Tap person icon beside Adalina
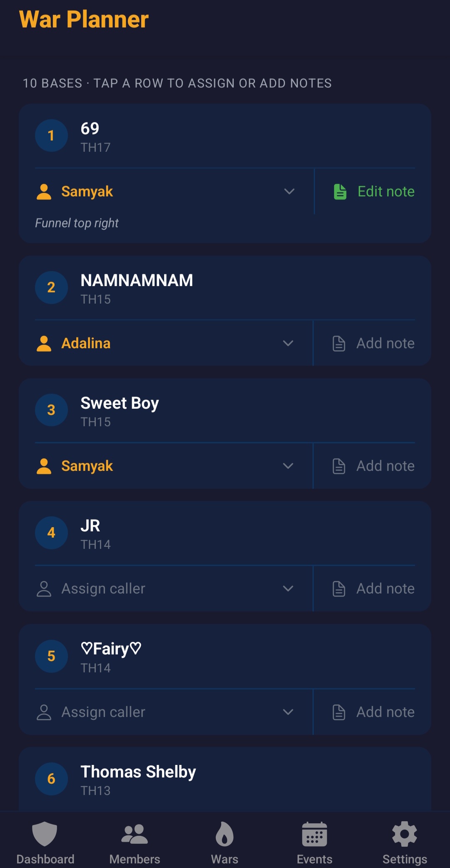The height and width of the screenshot is (868, 450). tap(44, 344)
